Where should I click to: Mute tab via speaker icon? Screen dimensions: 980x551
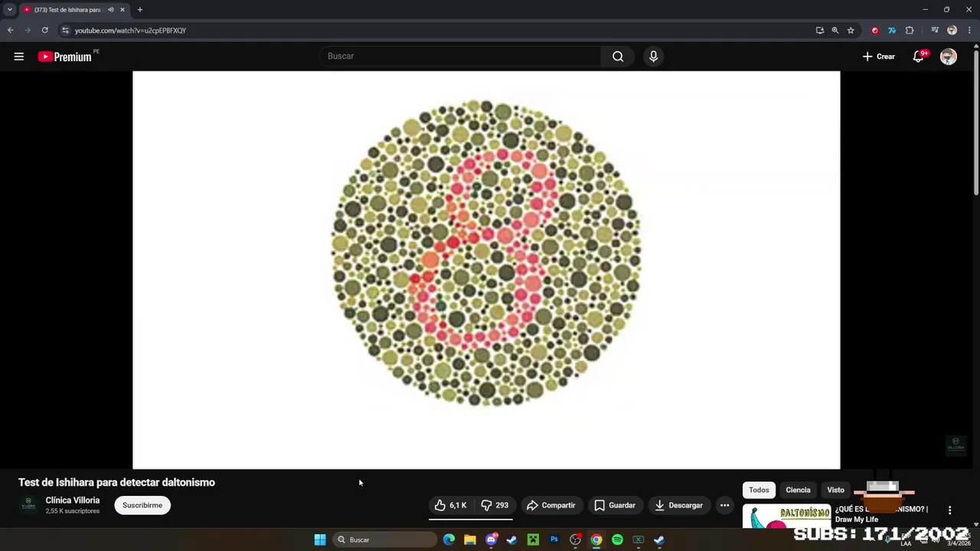click(110, 9)
